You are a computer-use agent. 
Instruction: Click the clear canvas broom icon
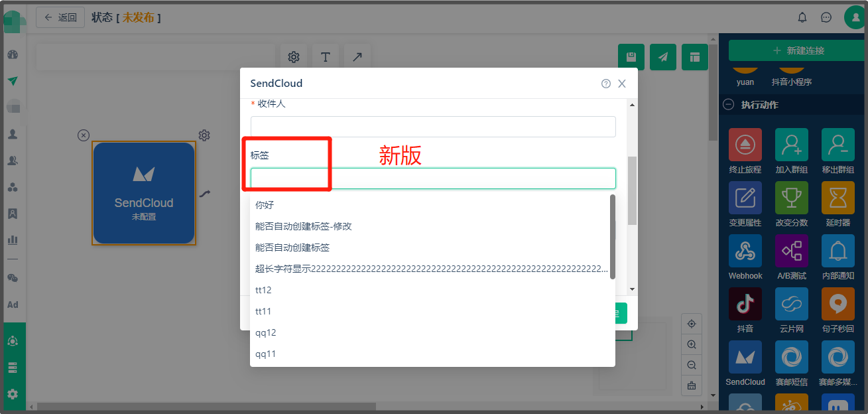pyautogui.click(x=692, y=385)
